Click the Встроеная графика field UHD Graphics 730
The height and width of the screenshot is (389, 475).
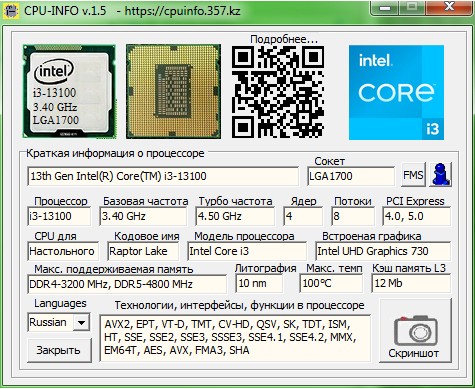click(383, 251)
